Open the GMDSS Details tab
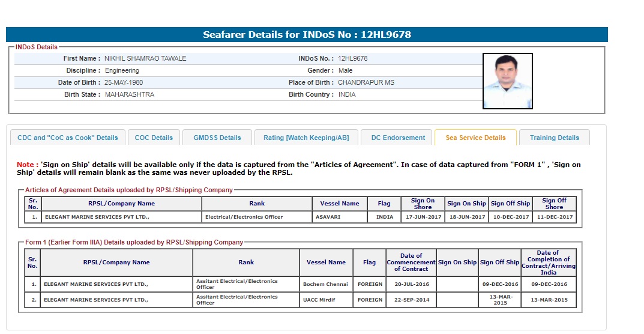 (217, 138)
